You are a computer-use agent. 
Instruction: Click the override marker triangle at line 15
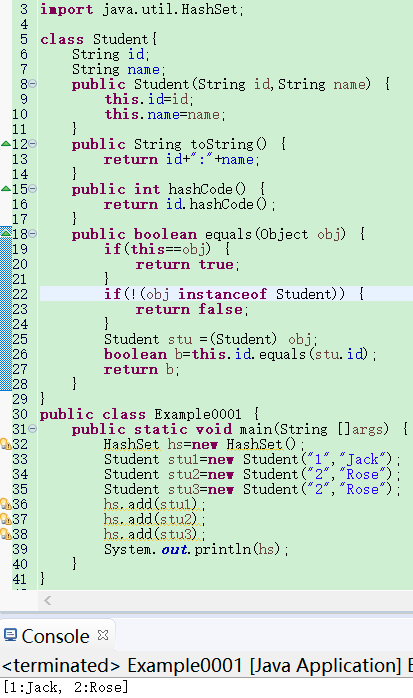click(6, 188)
